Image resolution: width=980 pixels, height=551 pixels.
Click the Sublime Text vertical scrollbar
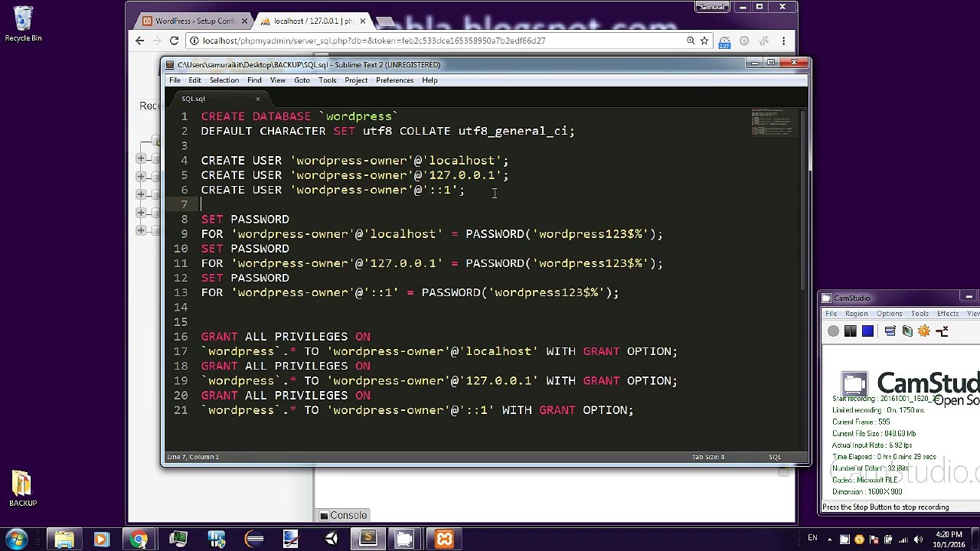pyautogui.click(x=802, y=199)
